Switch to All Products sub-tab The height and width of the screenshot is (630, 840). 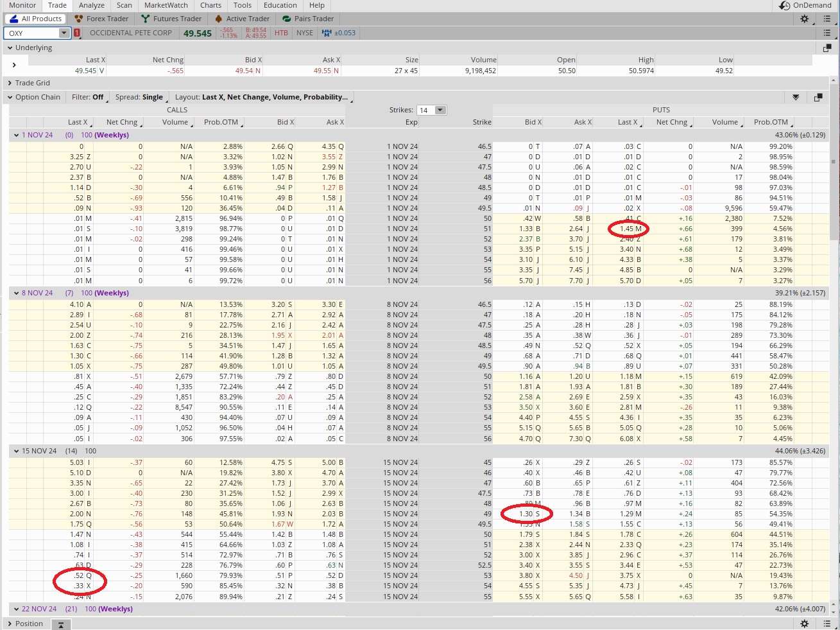tap(36, 19)
